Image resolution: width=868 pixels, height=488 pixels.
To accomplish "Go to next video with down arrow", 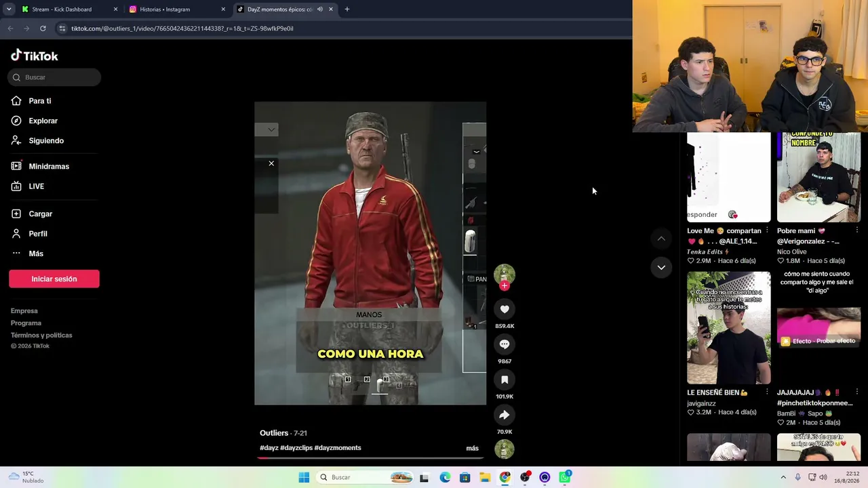I will [x=661, y=267].
